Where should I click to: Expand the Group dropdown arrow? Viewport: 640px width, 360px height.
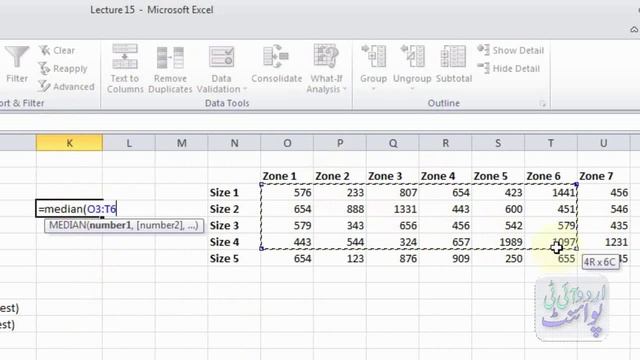pos(373,88)
